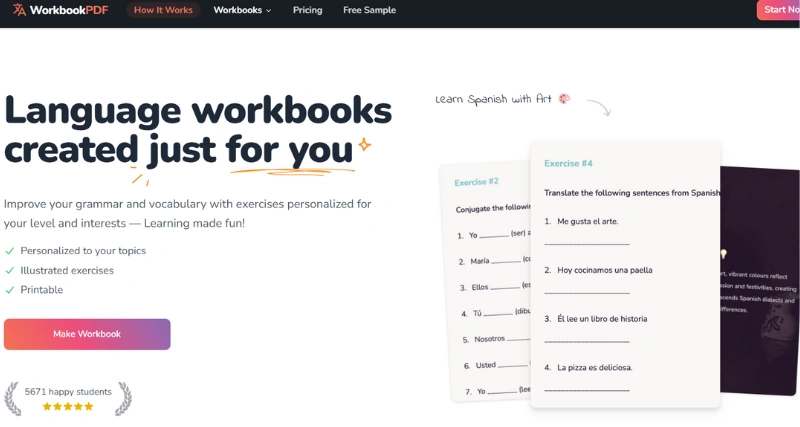This screenshot has width=800, height=427.
Task: Click the dark purple workbook page
Action: (758, 280)
